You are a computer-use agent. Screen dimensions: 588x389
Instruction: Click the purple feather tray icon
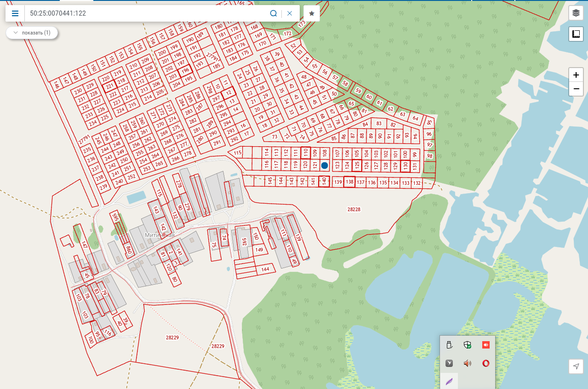pyautogui.click(x=449, y=381)
